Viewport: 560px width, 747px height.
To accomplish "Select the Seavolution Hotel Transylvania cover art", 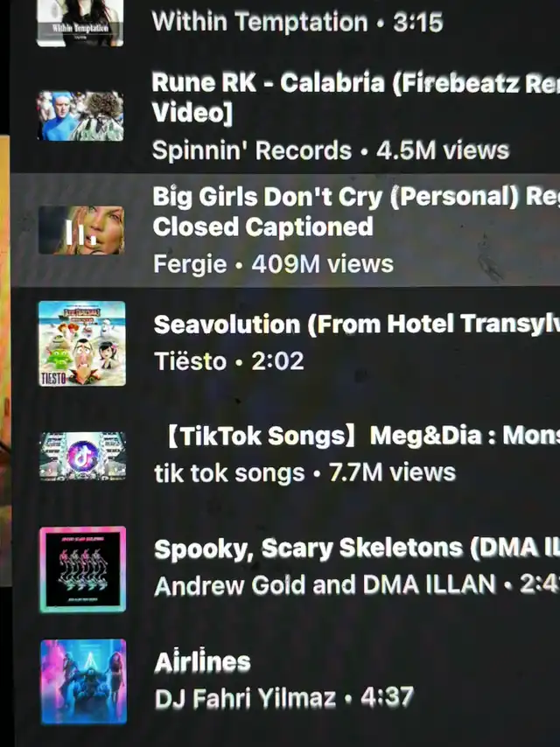I will coord(82,343).
